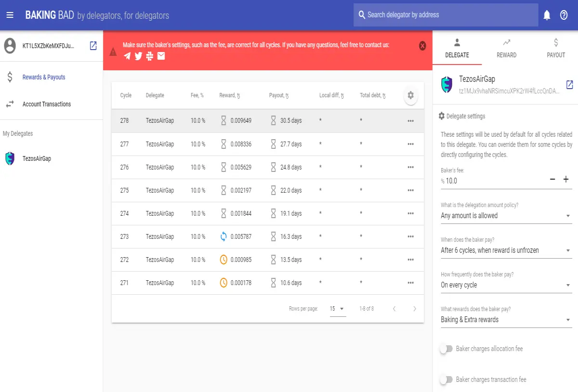Open more options for cycle 277
Viewport: 578px width, 392px height.
click(410, 144)
